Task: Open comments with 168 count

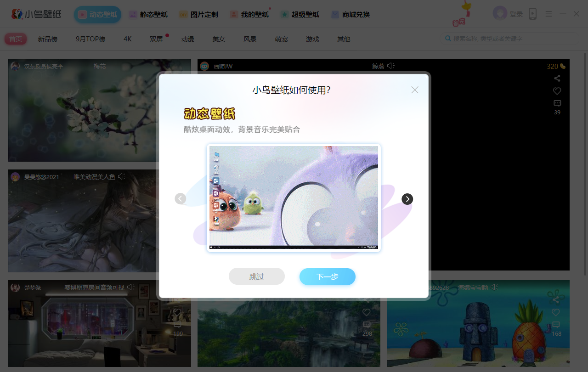Action: (x=556, y=325)
